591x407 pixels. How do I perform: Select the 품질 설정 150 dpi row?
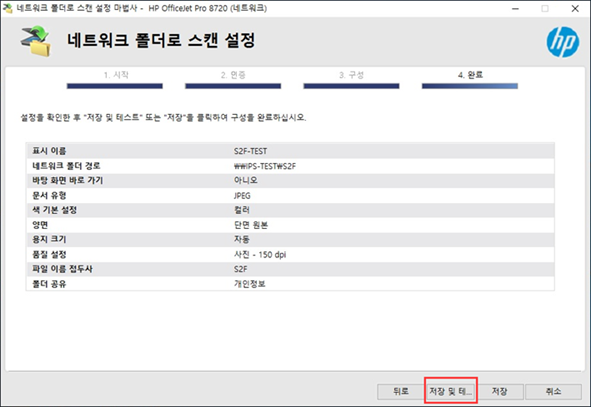290,254
